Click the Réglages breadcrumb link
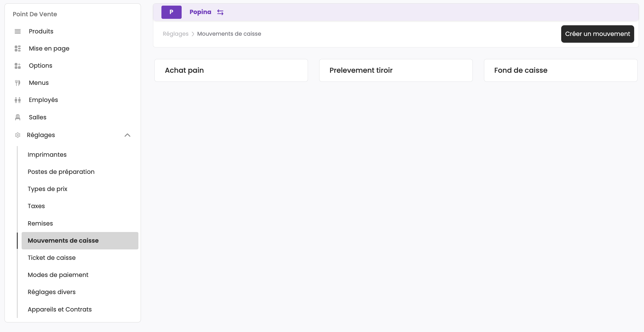644x332 pixels. [175, 34]
